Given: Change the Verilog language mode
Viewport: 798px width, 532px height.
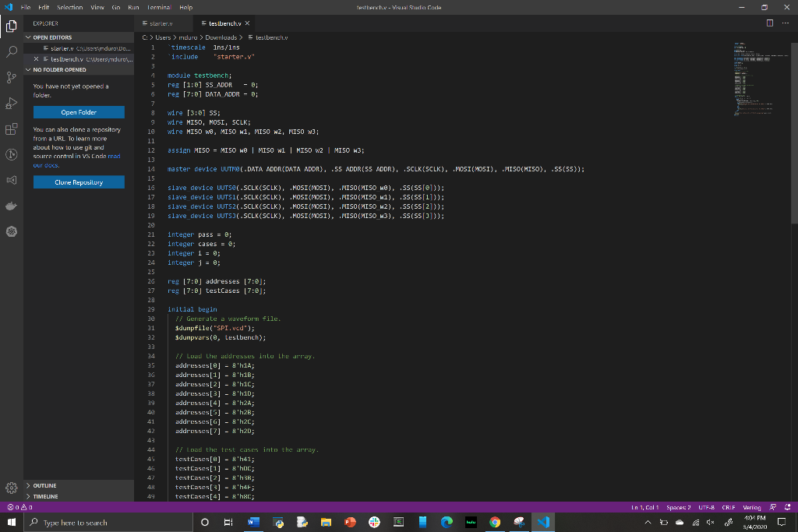Looking at the screenshot, I should click(754, 507).
